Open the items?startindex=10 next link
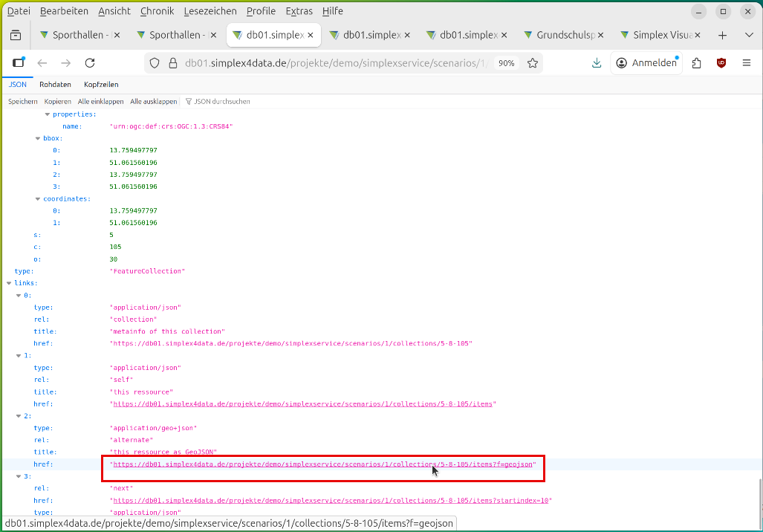This screenshot has height=532, width=763. pyautogui.click(x=331, y=501)
